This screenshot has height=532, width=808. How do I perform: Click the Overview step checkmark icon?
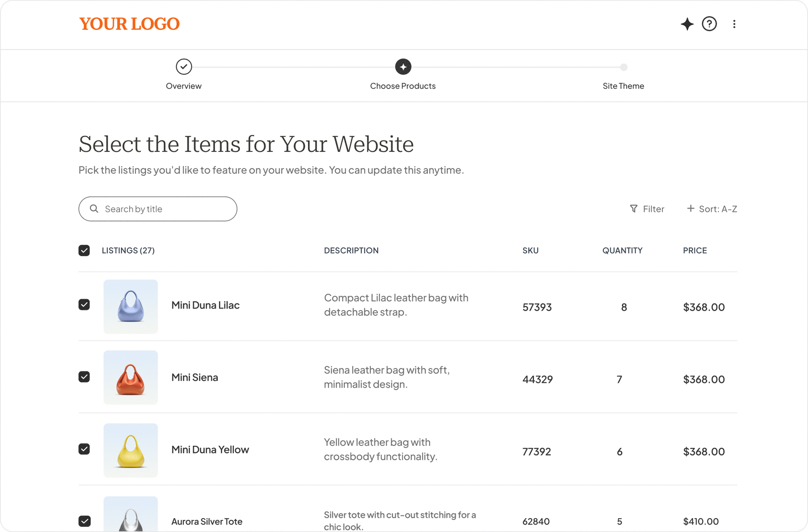[x=184, y=66]
